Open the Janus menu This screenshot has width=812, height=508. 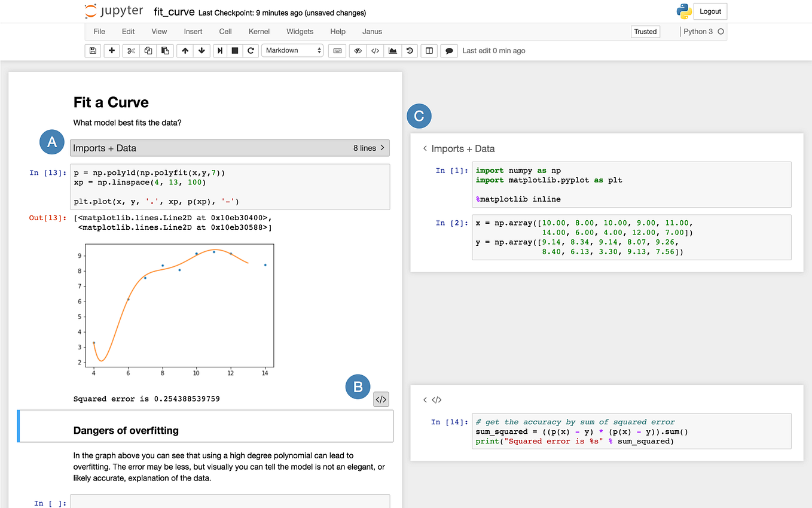372,31
